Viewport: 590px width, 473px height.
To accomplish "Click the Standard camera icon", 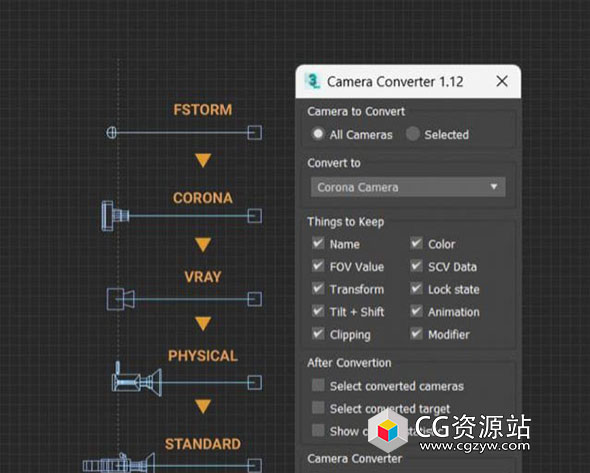I will [x=119, y=464].
